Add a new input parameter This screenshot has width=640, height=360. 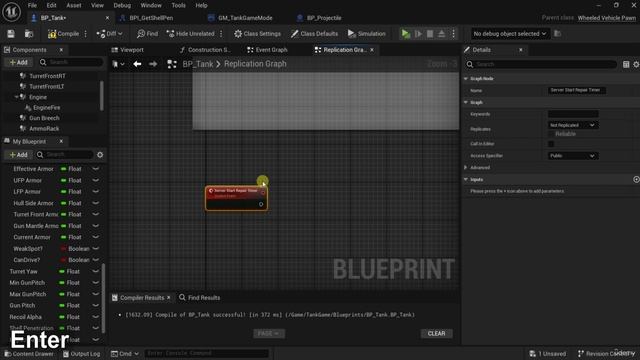click(636, 180)
